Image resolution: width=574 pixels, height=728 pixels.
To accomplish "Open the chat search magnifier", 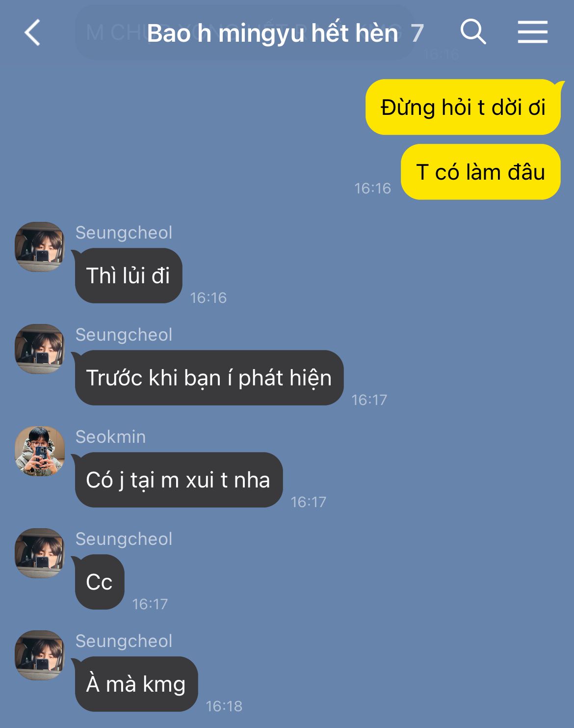I will [473, 32].
